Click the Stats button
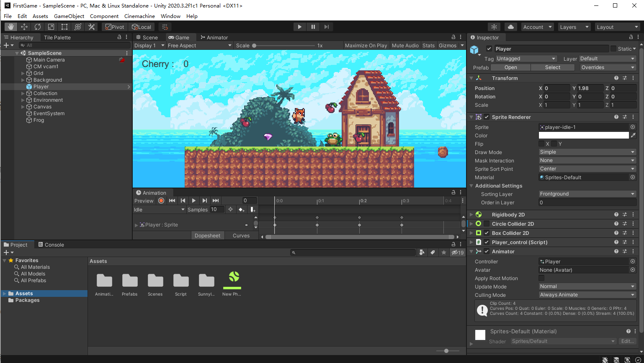The image size is (644, 363). (x=428, y=45)
